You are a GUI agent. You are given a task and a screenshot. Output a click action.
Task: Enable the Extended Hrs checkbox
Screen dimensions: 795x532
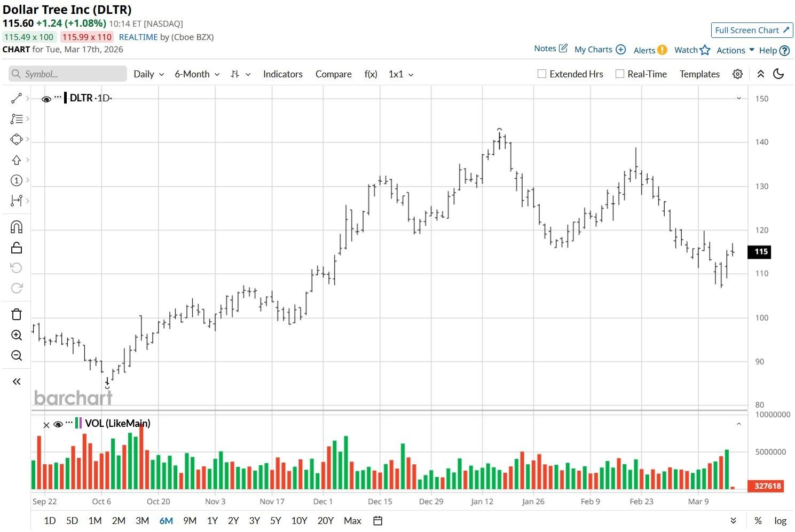tap(542, 74)
